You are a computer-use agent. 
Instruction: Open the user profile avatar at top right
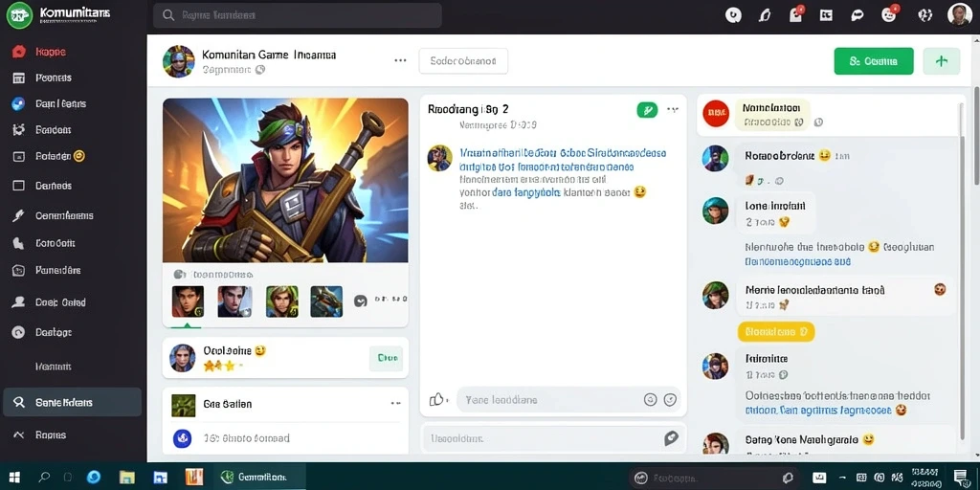[959, 15]
